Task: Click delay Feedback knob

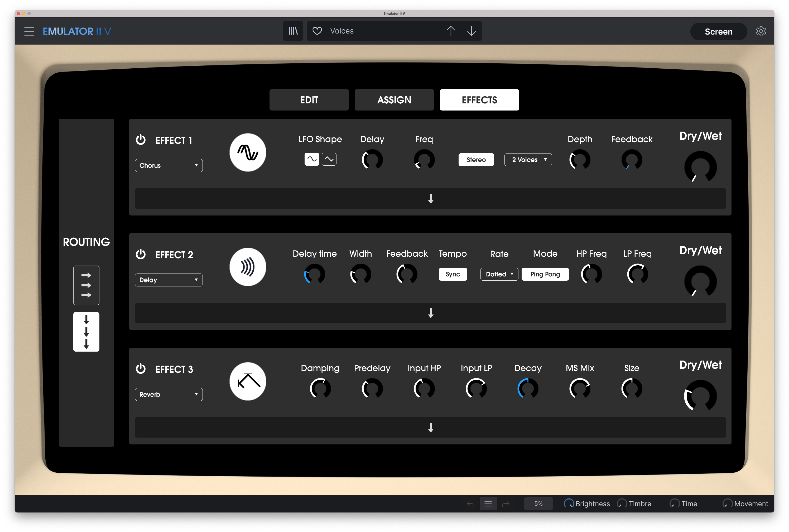Action: pos(407,274)
